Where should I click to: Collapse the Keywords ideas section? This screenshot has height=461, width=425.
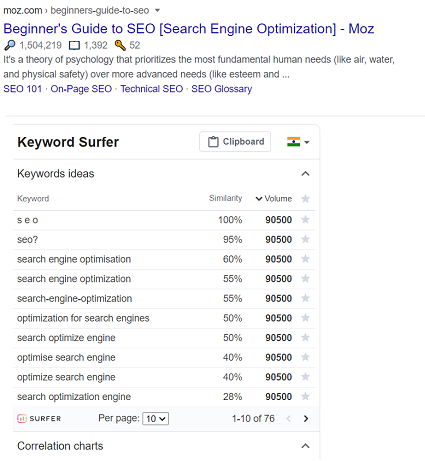point(305,174)
